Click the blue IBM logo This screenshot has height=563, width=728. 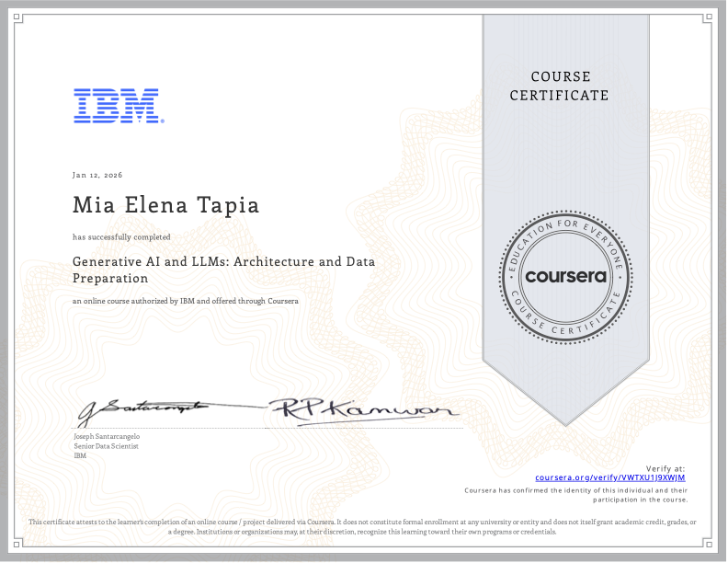click(119, 106)
